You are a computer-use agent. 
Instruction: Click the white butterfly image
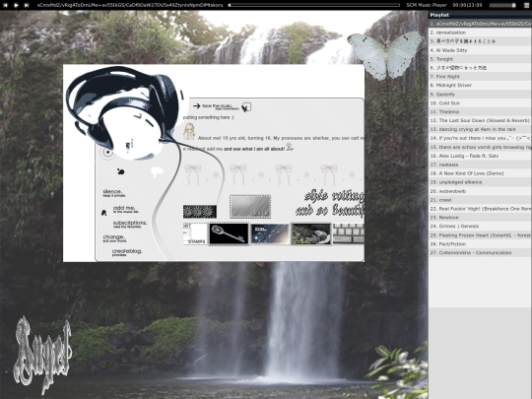tap(385, 55)
